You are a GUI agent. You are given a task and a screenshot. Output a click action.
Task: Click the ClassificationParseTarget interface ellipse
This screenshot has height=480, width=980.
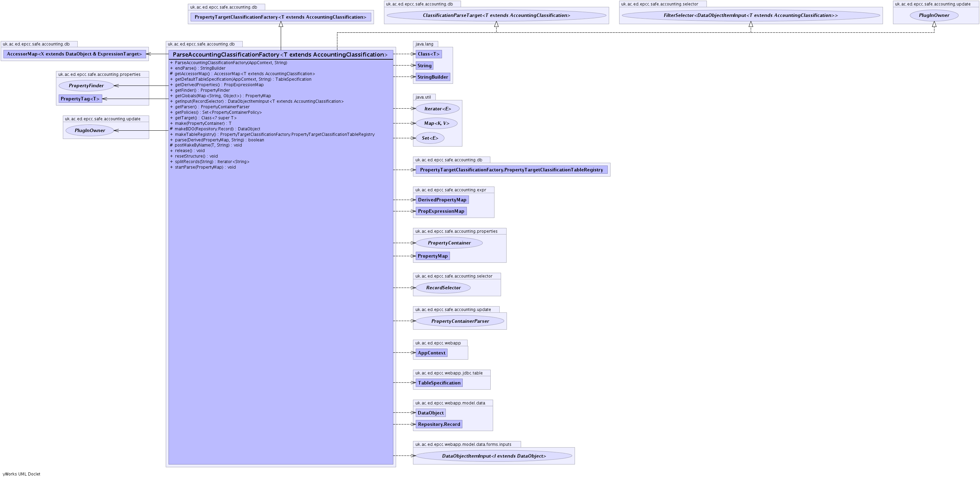[496, 16]
